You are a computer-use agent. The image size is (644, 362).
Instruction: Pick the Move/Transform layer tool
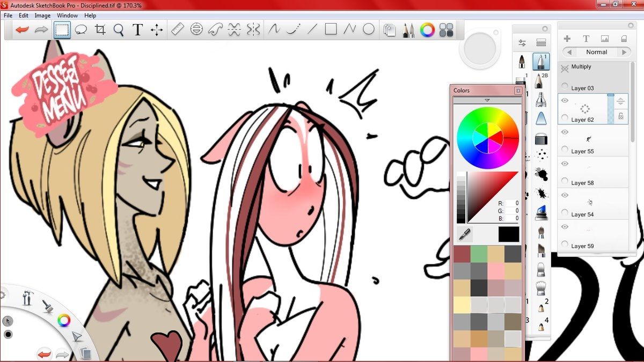coord(156,29)
